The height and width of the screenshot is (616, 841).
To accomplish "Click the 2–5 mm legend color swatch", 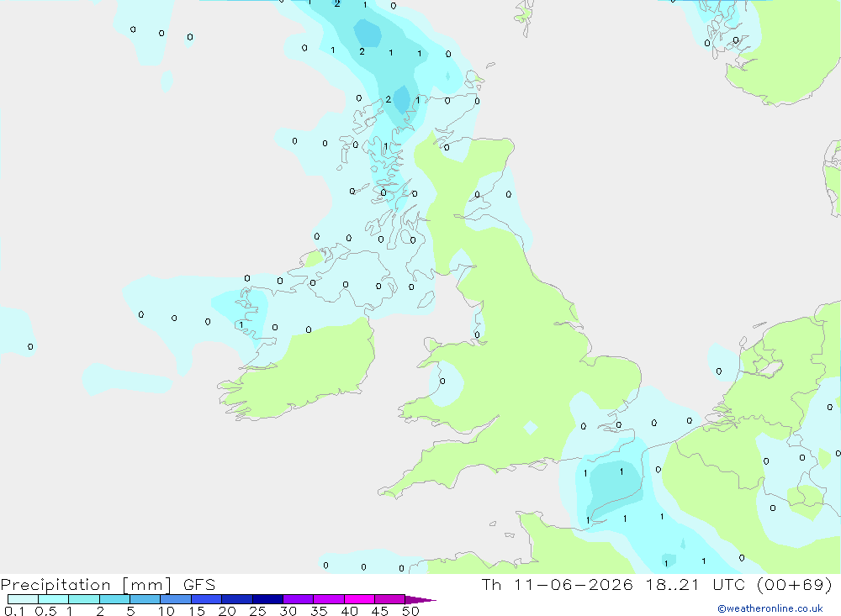I will (x=114, y=599).
